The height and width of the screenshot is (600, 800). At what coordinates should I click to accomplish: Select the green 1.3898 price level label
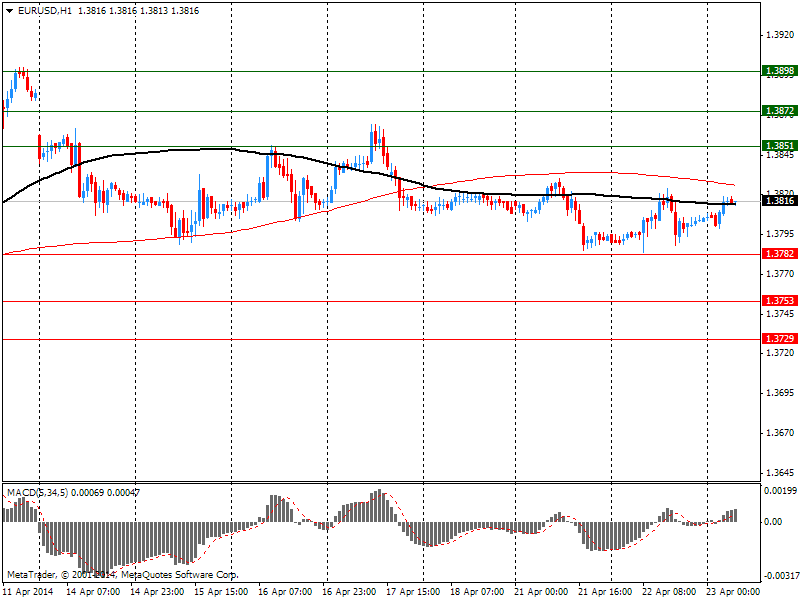coord(779,71)
